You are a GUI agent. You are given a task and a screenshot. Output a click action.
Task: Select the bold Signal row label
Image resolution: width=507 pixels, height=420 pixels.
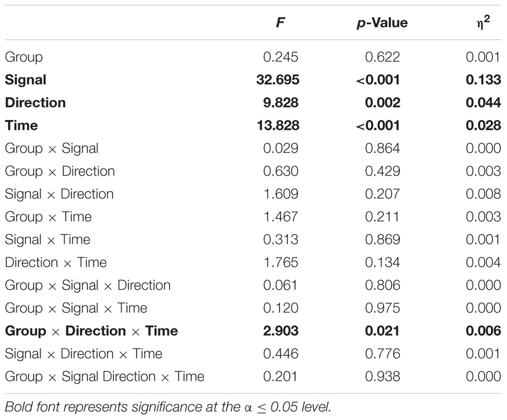pos(26,80)
